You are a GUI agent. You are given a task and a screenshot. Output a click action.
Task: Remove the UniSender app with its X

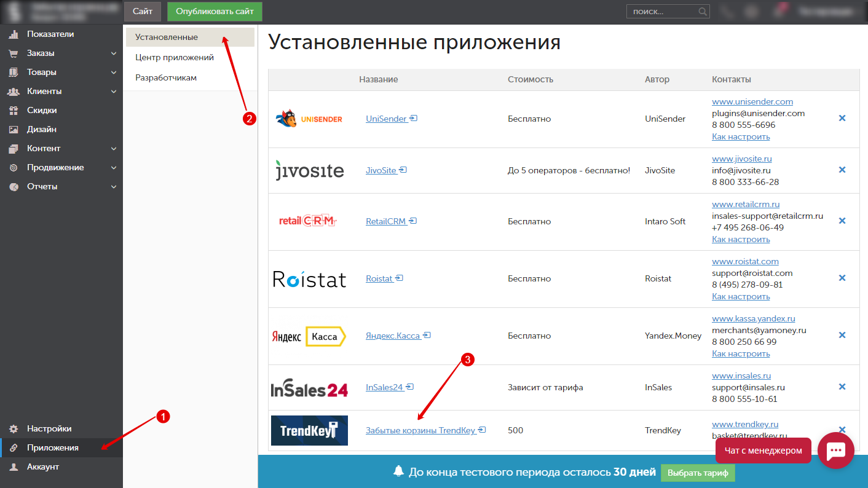point(842,118)
